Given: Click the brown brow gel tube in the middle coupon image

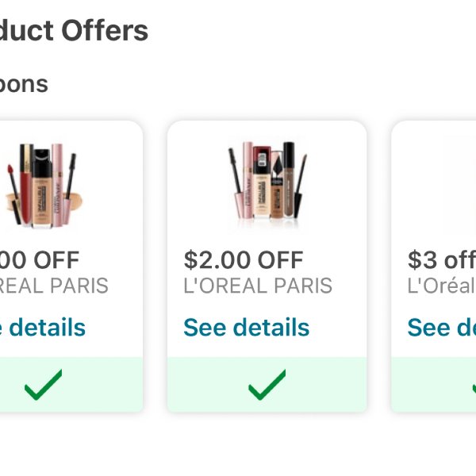Looking at the screenshot, I should coord(289,179).
